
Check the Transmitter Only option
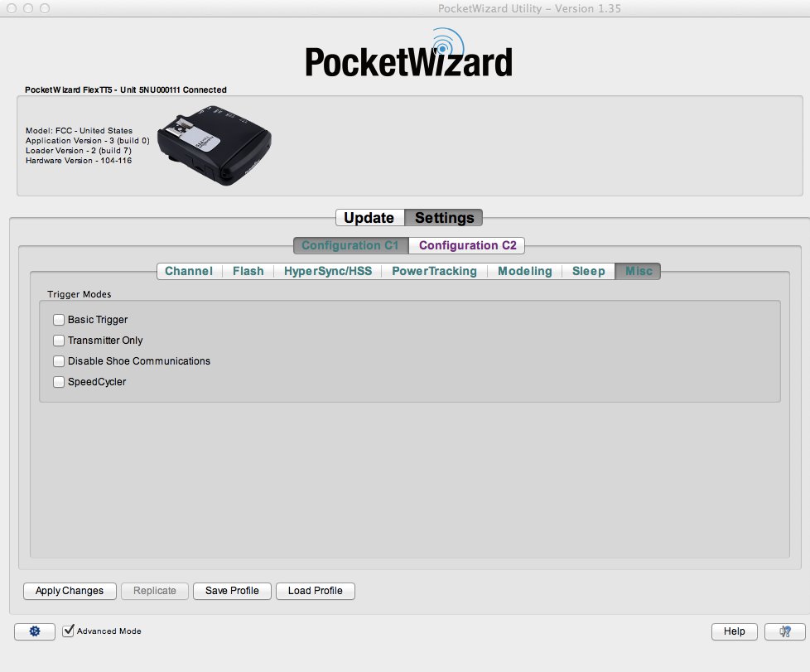pos(59,341)
